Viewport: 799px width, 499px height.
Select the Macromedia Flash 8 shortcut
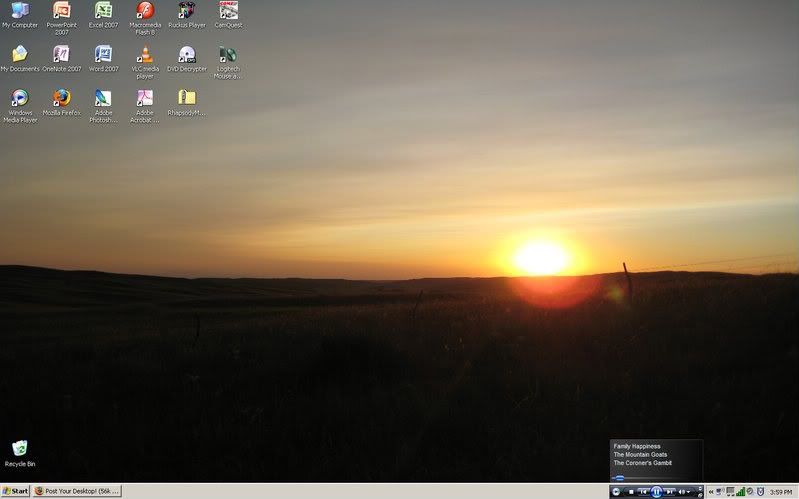(145, 18)
